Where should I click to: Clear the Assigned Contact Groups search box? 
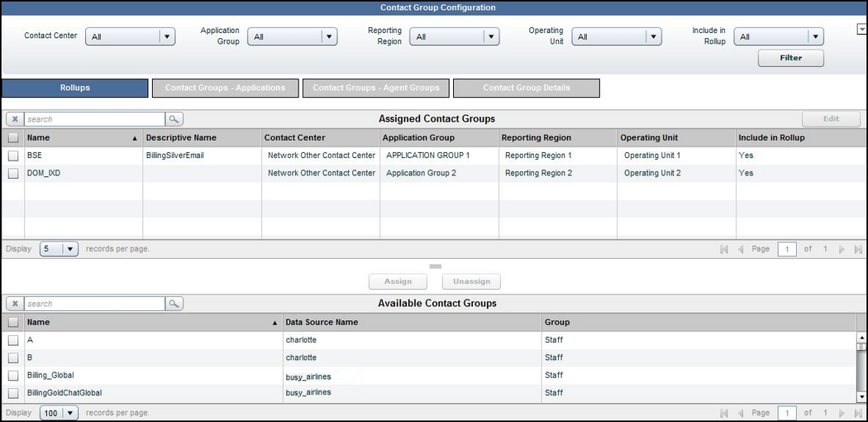coord(15,119)
